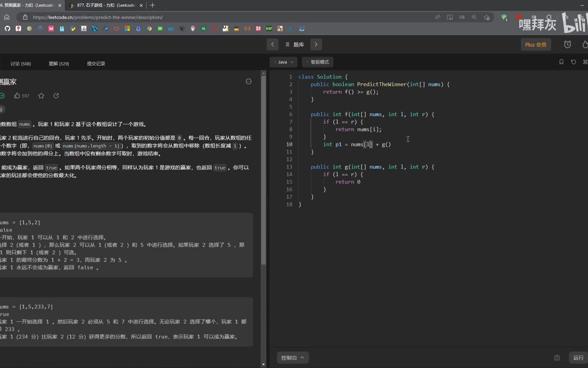Open the feedback smiley icon
Screen dimensions: 588x368
pyautogui.click(x=249, y=81)
